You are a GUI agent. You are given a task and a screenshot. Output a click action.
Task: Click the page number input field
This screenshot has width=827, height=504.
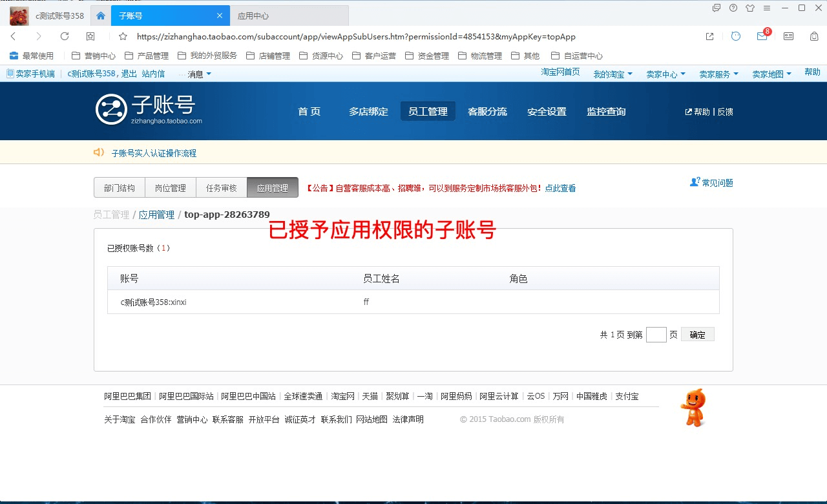pos(656,335)
